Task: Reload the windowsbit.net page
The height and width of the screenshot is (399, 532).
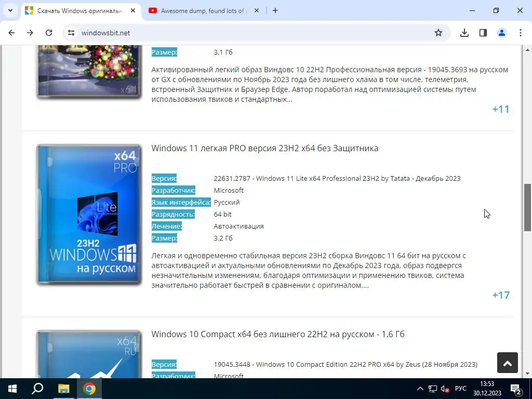Action: (49, 33)
